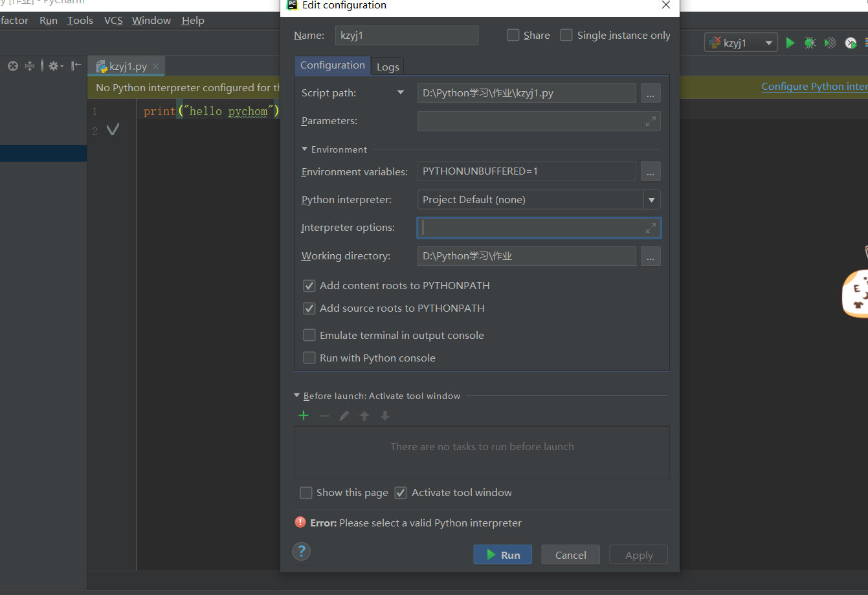Open help with the question mark button
This screenshot has height=595, width=868.
pos(302,552)
